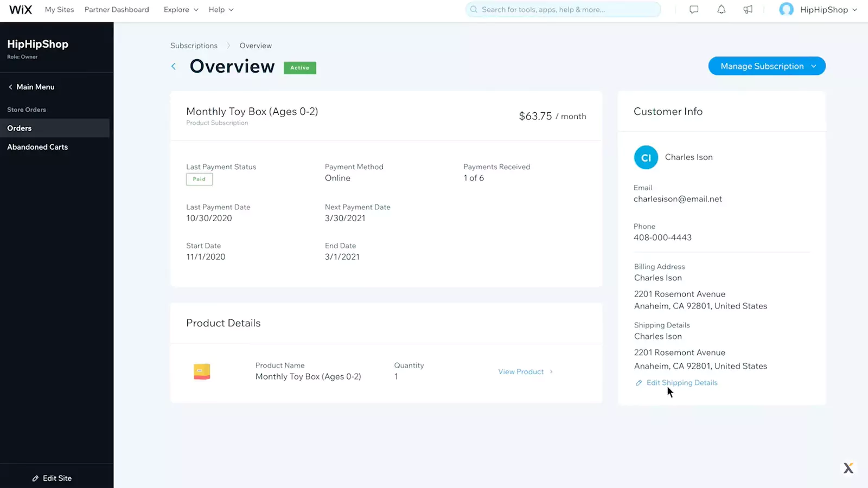
Task: Click the Subscriptions breadcrumb
Action: (194, 46)
